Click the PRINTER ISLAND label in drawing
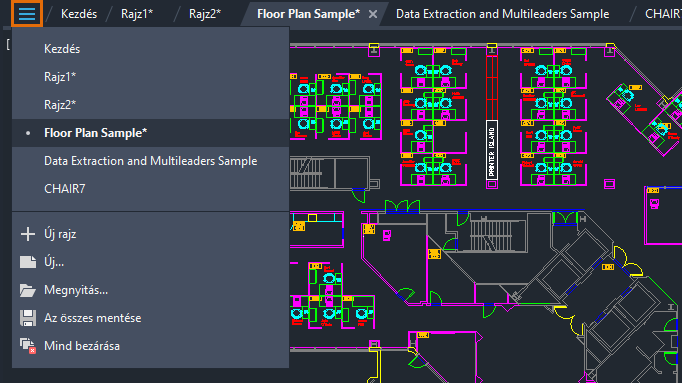Viewport: 682px width, 383px height. pyautogui.click(x=491, y=150)
